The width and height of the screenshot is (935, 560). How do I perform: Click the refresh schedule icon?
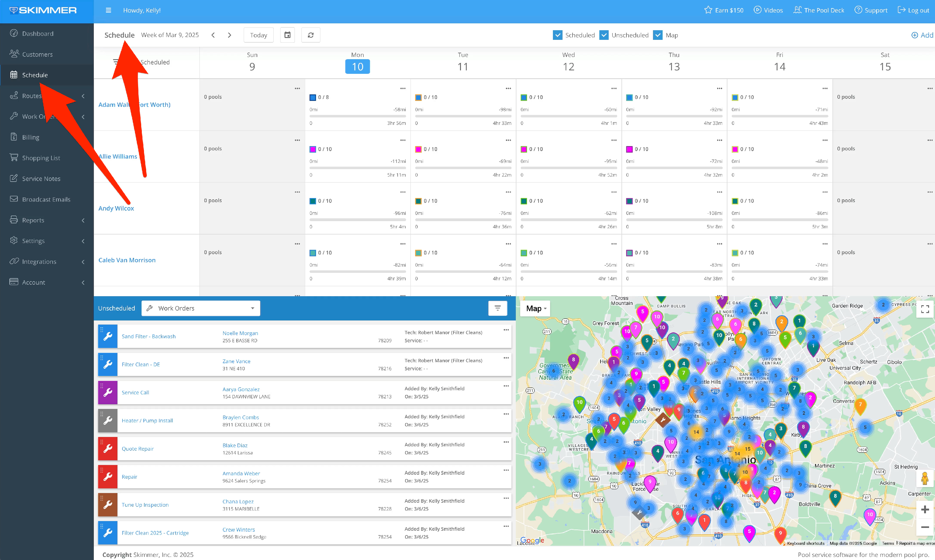pyautogui.click(x=310, y=35)
